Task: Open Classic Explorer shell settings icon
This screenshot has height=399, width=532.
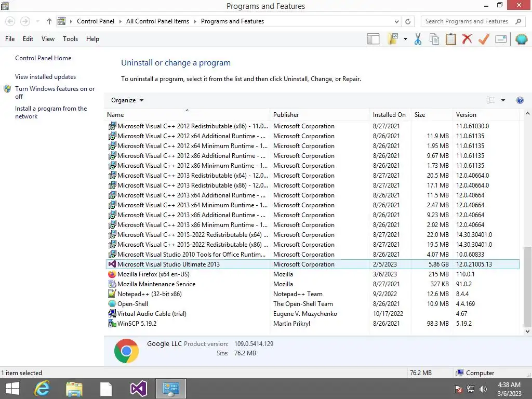Action: tap(522, 39)
